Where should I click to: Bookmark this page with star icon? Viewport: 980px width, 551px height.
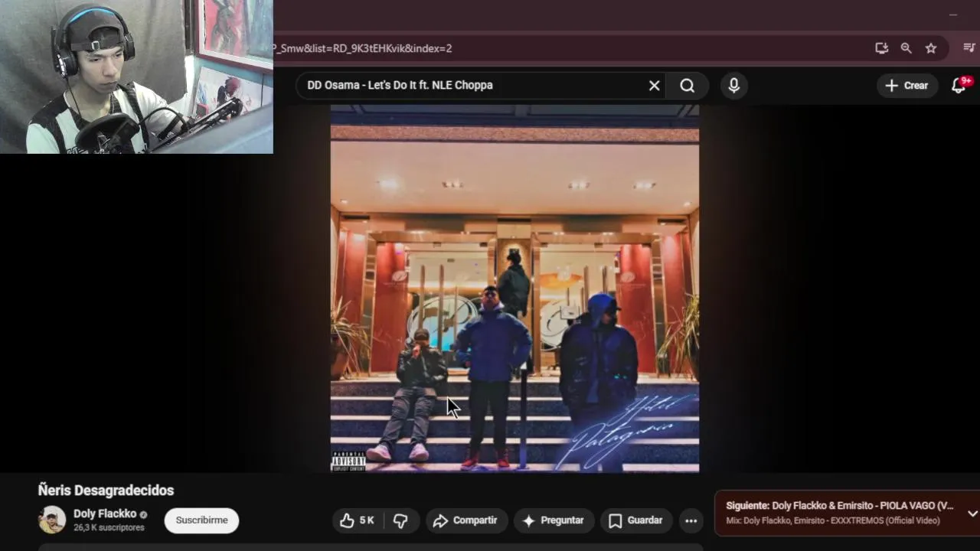point(931,48)
